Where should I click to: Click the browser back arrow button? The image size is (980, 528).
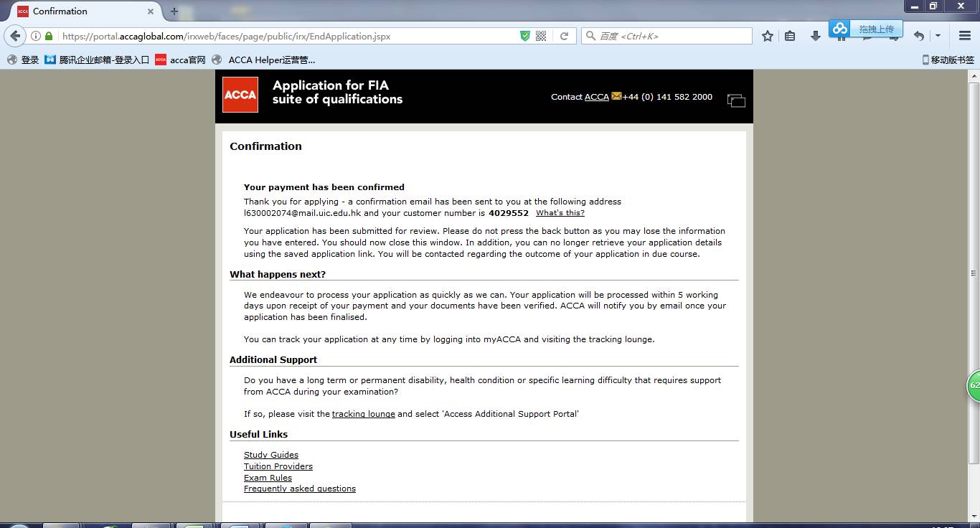[15, 36]
